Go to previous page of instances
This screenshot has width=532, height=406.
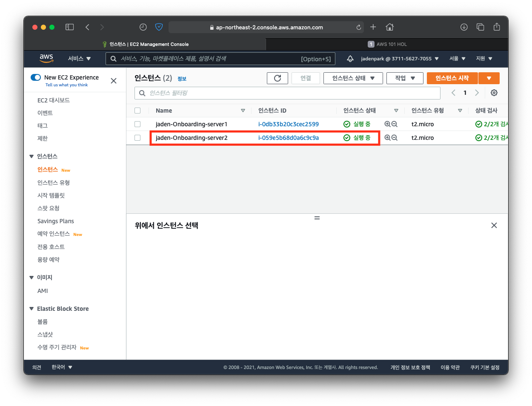(x=453, y=93)
